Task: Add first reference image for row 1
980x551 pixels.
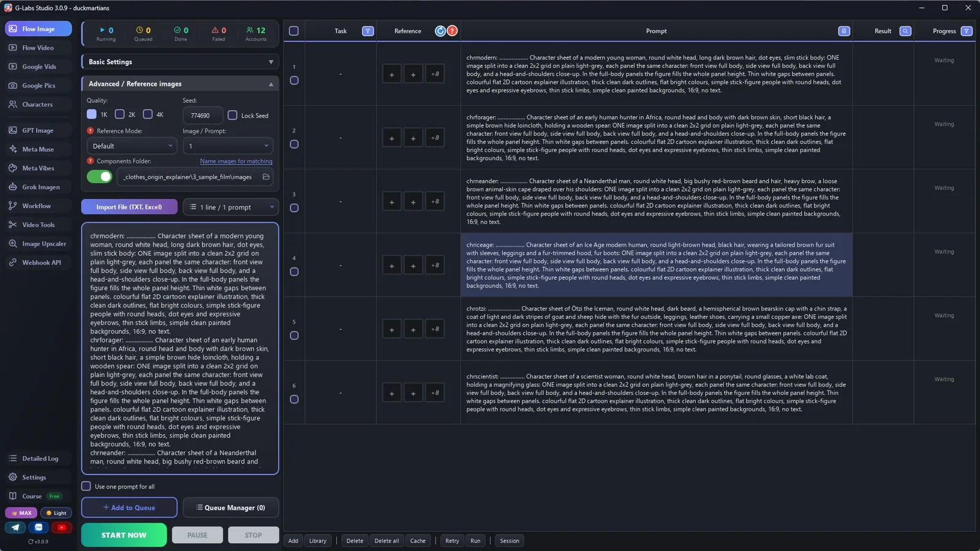Action: click(392, 75)
